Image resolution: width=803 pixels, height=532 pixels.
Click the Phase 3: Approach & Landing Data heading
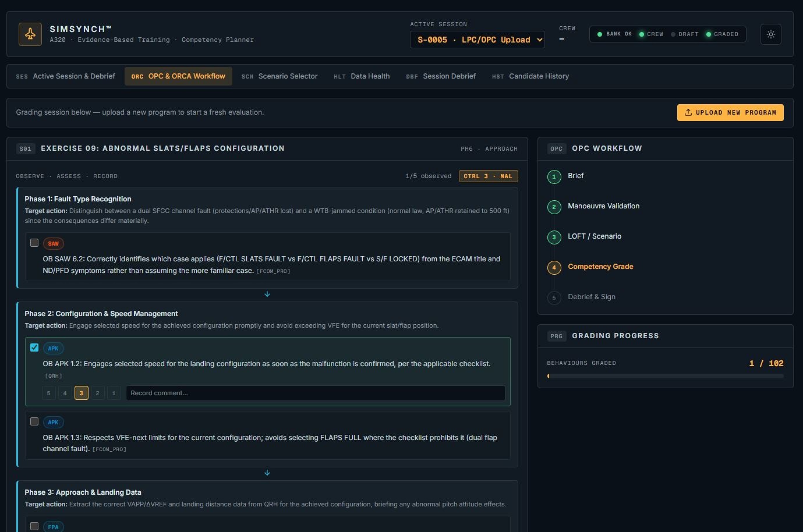[x=83, y=492]
